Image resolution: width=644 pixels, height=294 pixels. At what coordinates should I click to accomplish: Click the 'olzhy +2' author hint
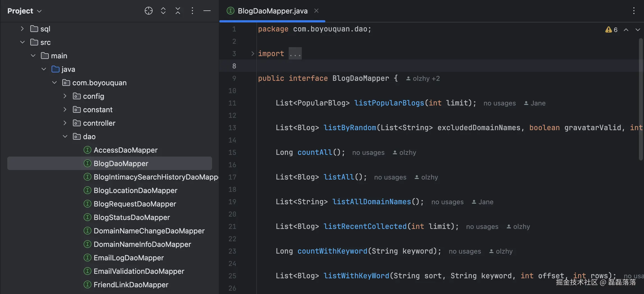(423, 79)
